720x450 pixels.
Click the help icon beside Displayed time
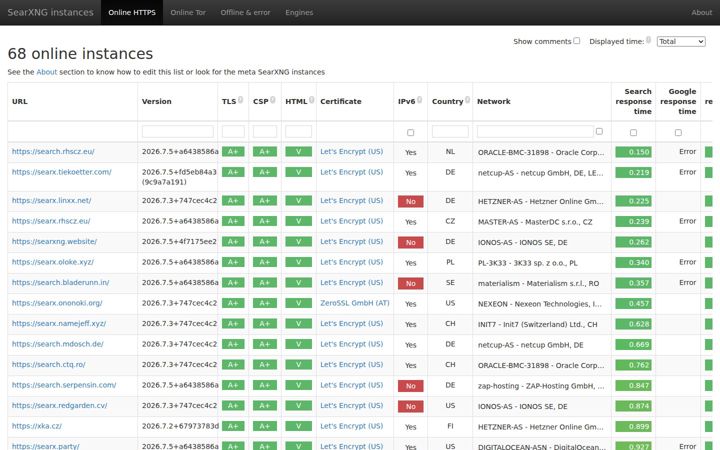(648, 40)
